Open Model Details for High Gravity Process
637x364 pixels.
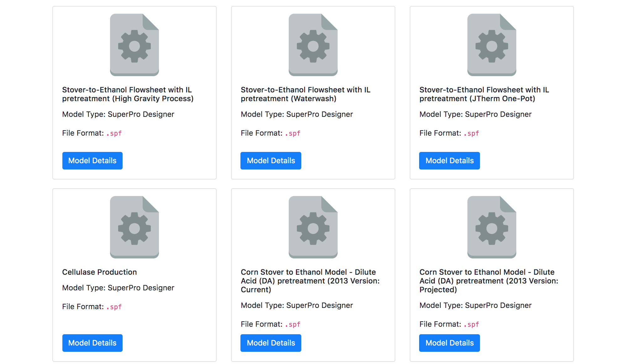(x=92, y=161)
